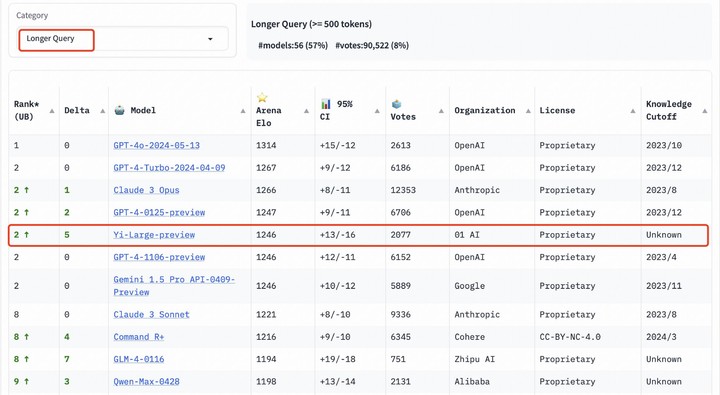Sort the License column using its arrow

point(633,111)
